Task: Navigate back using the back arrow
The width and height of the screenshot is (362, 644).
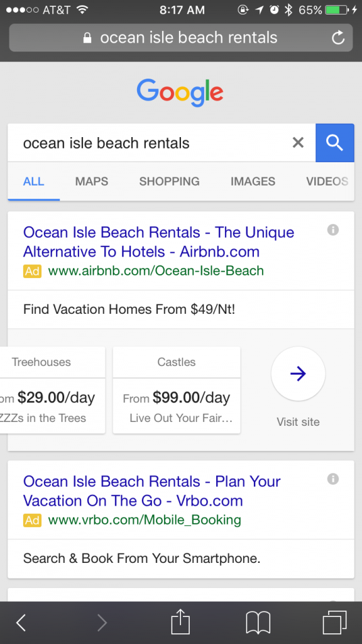Action: [21, 622]
